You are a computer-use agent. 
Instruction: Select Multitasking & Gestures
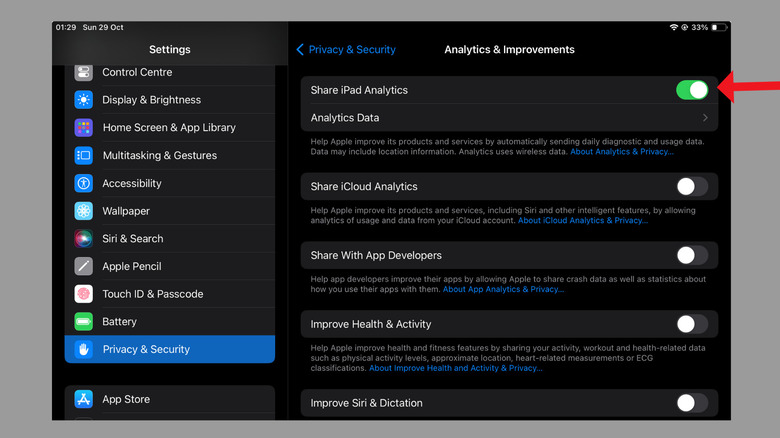tap(170, 155)
